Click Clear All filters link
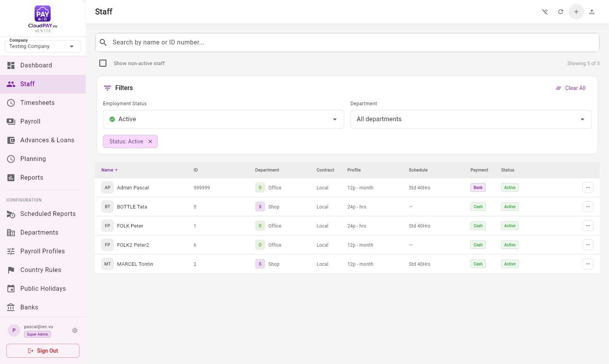The height and width of the screenshot is (364, 609). 570,88
